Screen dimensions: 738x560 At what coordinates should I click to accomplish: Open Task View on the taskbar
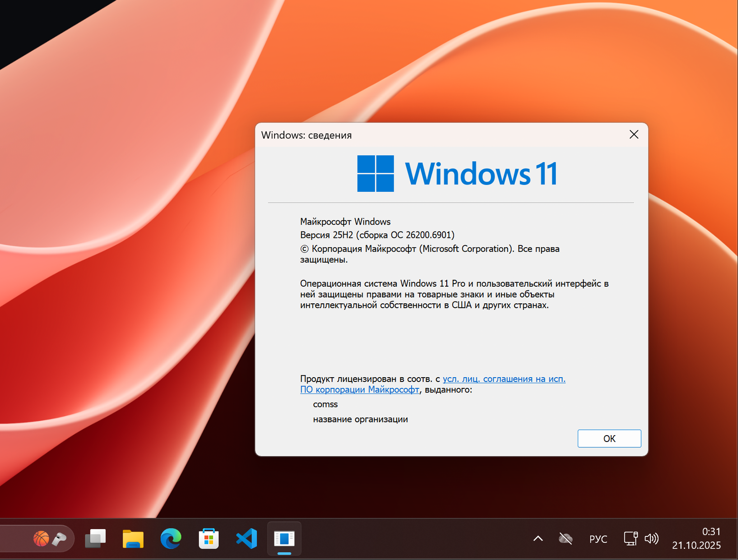point(95,538)
